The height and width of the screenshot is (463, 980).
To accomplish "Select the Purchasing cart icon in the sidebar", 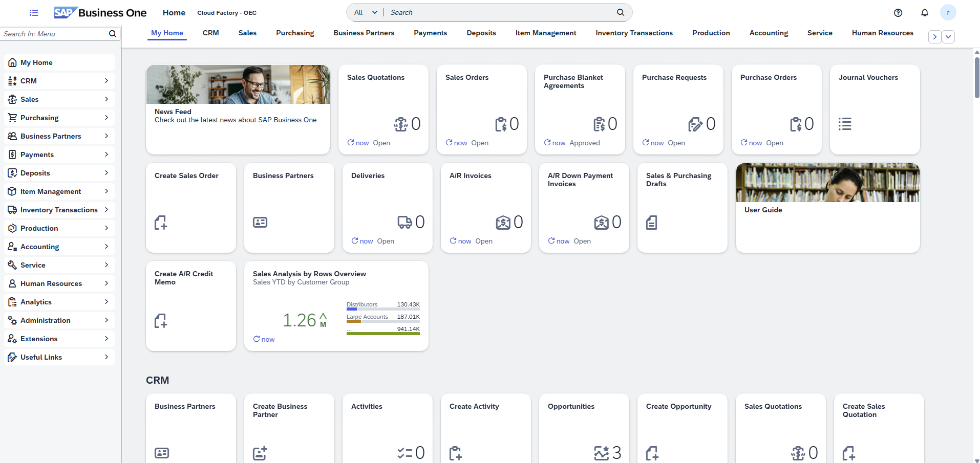I will coord(12,117).
